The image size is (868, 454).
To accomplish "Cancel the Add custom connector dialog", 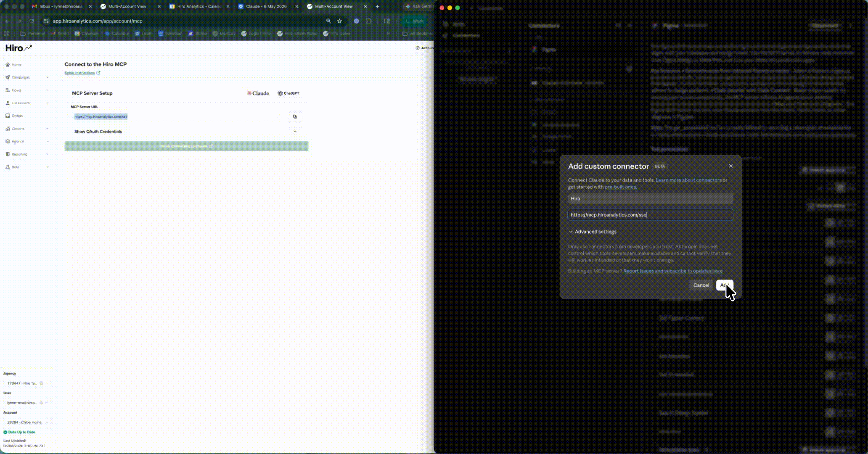I will pos(701,285).
